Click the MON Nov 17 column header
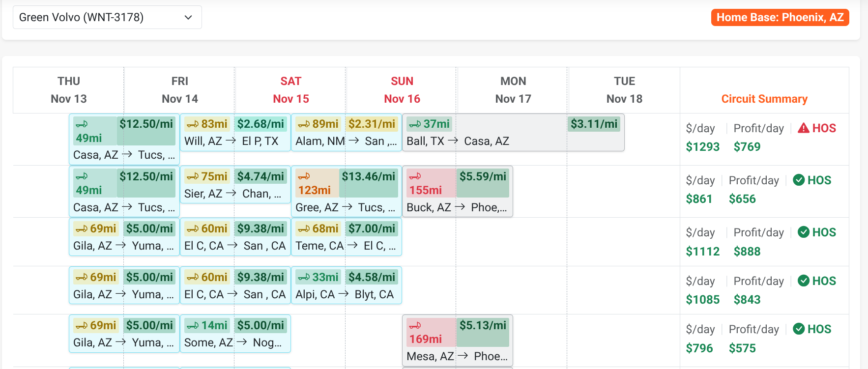The width and height of the screenshot is (868, 369). [513, 90]
